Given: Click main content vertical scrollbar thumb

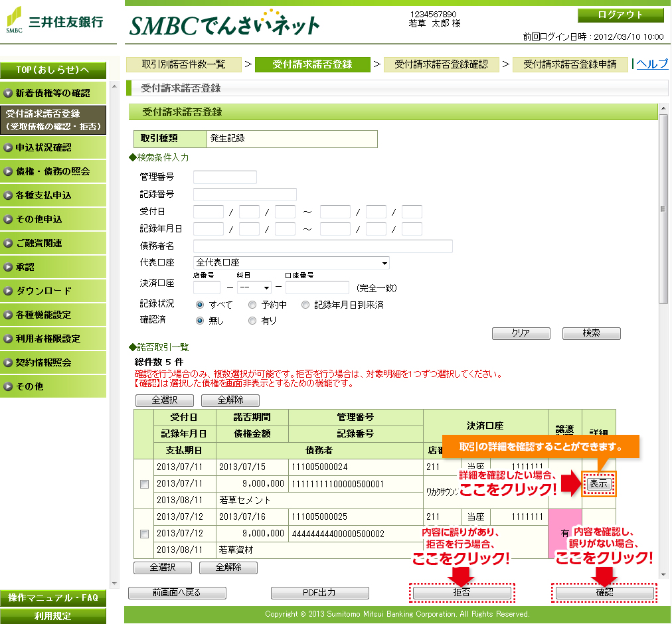Looking at the screenshot, I should point(663,209).
